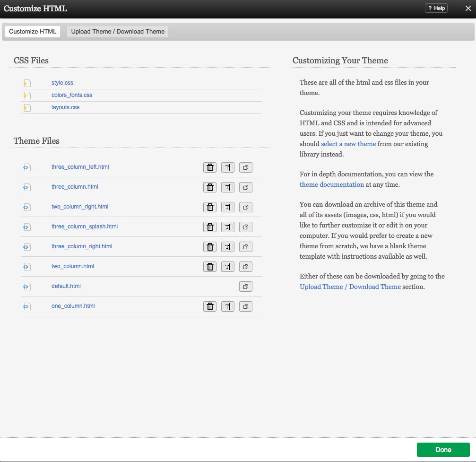This screenshot has width=476, height=462.
Task: Open one_column.html file link
Action: pos(73,306)
